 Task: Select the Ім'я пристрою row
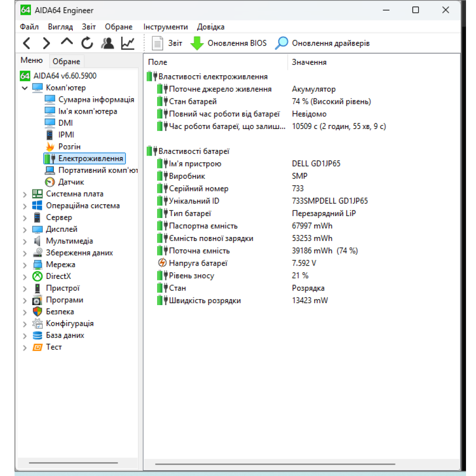click(x=302, y=164)
